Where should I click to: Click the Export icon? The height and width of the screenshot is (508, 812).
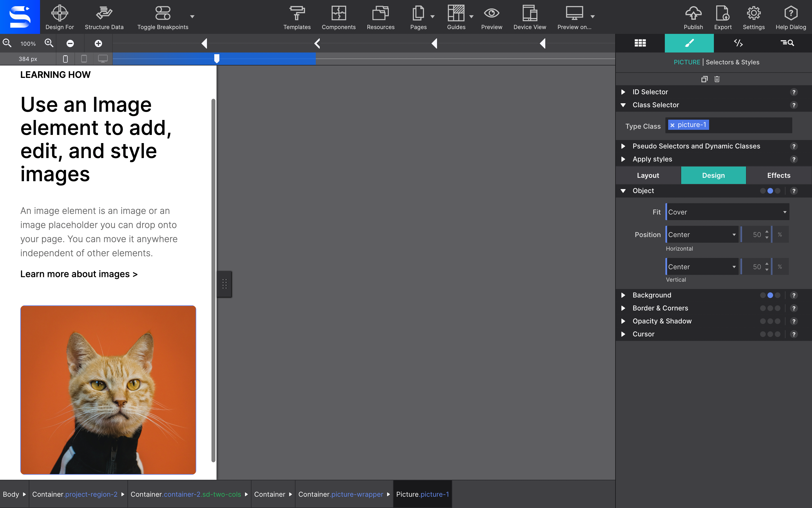click(x=723, y=14)
